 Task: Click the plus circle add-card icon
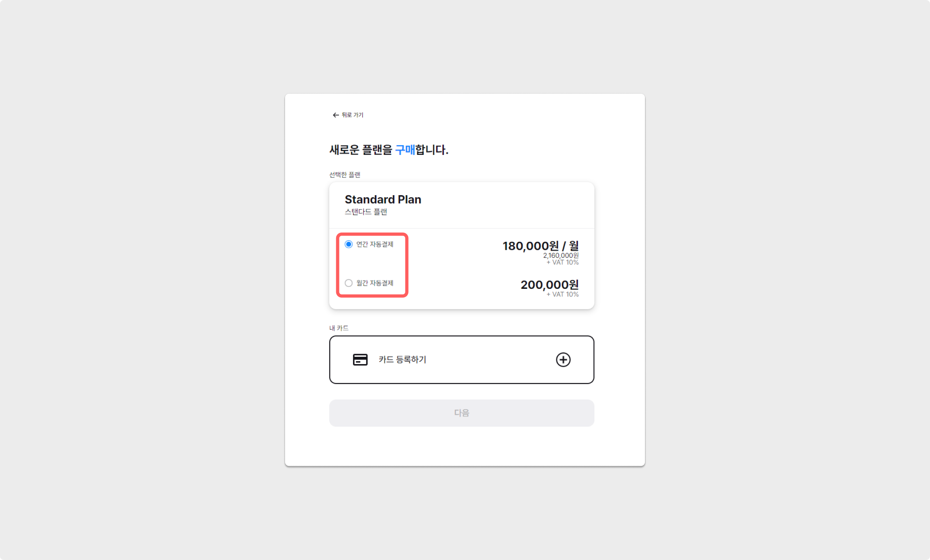(563, 360)
